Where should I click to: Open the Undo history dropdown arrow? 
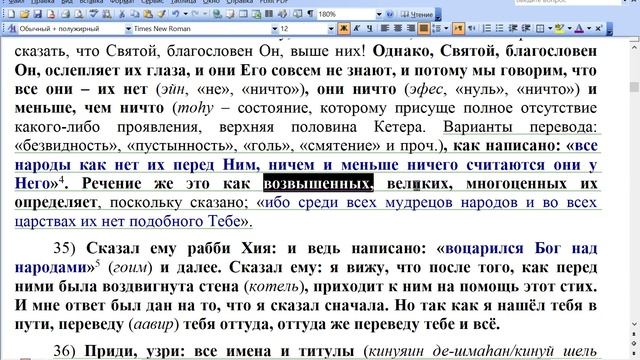coord(185,14)
